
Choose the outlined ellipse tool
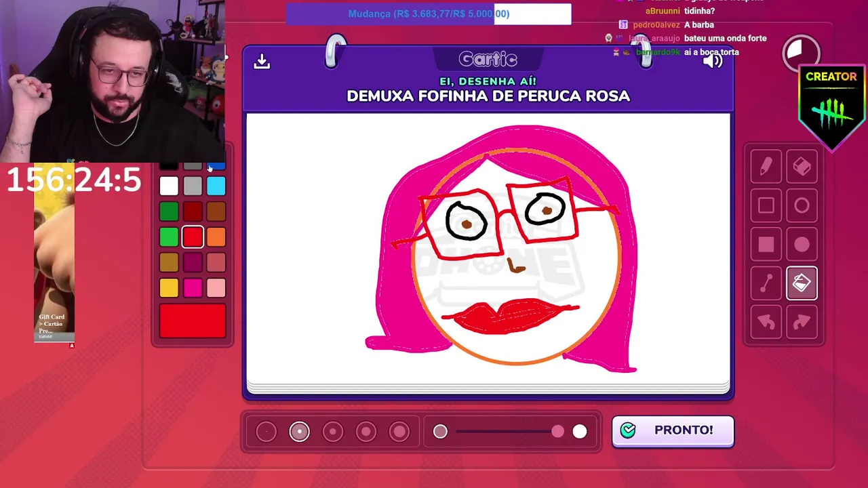click(x=802, y=205)
